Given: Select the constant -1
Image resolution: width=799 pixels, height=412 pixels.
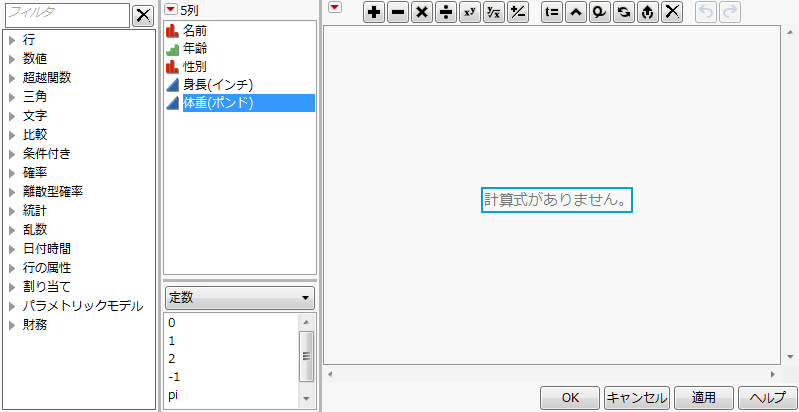Looking at the screenshot, I should tap(174, 377).
